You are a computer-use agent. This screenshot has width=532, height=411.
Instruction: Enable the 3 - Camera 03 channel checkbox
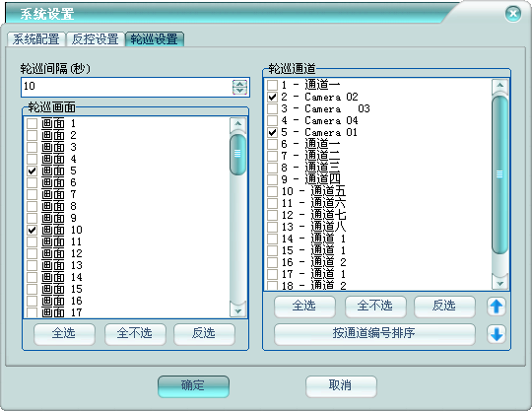[273, 108]
